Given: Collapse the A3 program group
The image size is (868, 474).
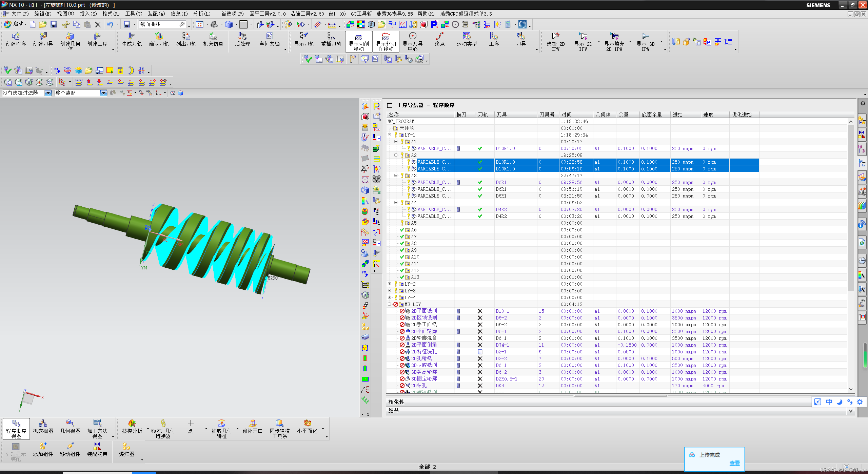Looking at the screenshot, I should 396,176.
